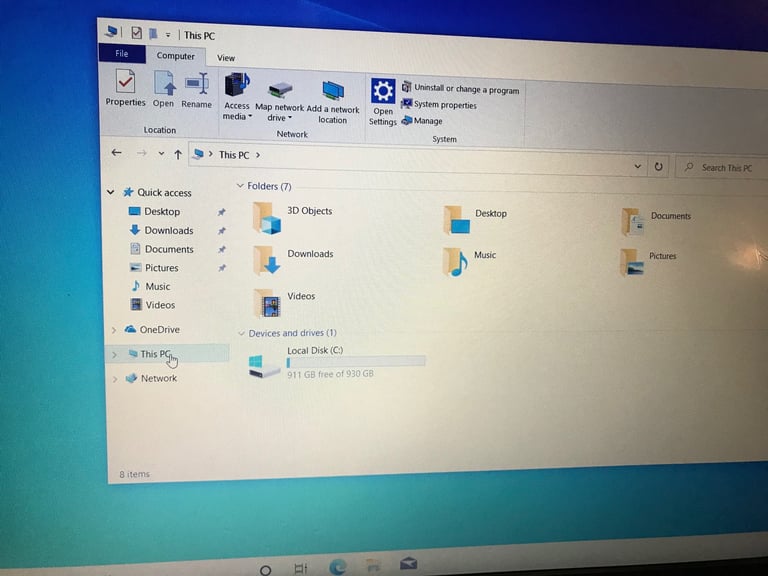The image size is (768, 576).
Task: Click the Cortana circle on the taskbar
Action: pyautogui.click(x=265, y=570)
